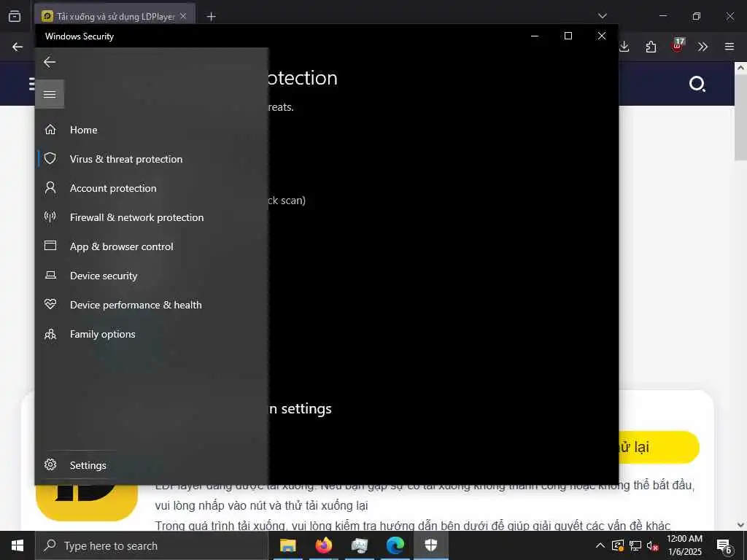Switch to the LDPlayer browser tab
747x560 pixels.
pos(115,16)
